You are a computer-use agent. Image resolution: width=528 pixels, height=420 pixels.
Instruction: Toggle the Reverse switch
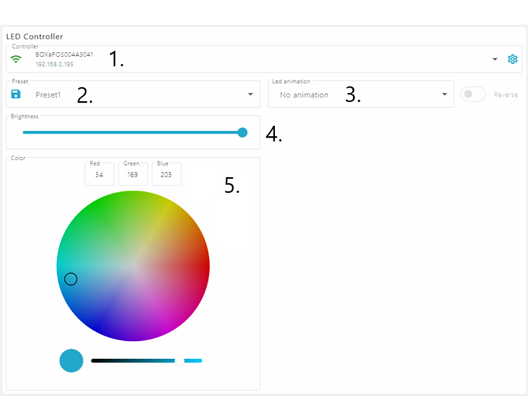click(x=472, y=94)
